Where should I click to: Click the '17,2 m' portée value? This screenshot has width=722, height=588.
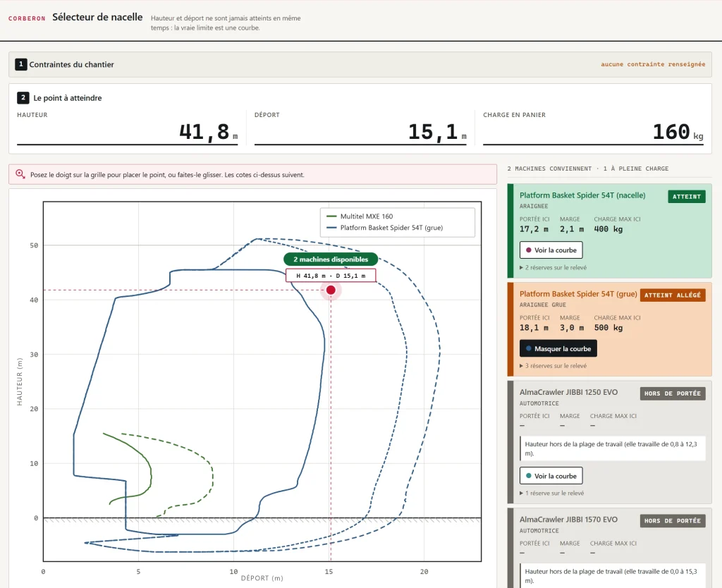coord(534,229)
